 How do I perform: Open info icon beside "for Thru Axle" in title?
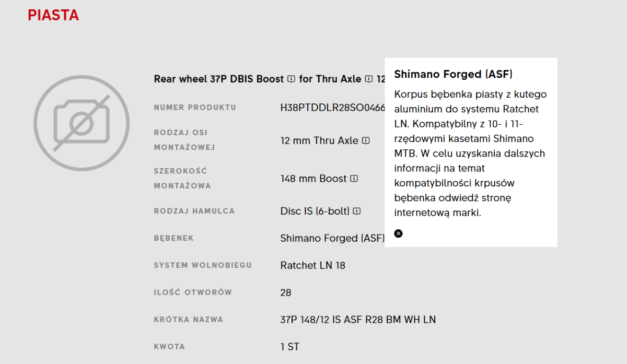click(x=369, y=79)
